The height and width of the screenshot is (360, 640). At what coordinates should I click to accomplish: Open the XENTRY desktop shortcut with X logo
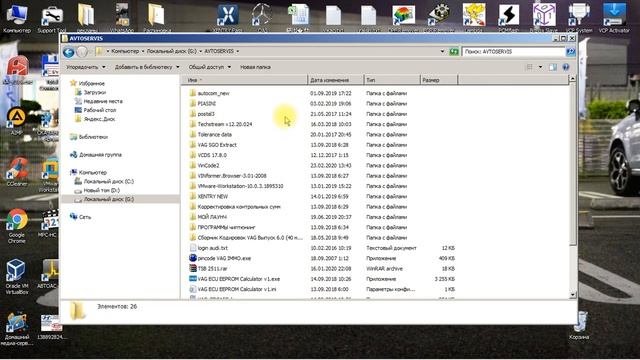[x=227, y=18]
